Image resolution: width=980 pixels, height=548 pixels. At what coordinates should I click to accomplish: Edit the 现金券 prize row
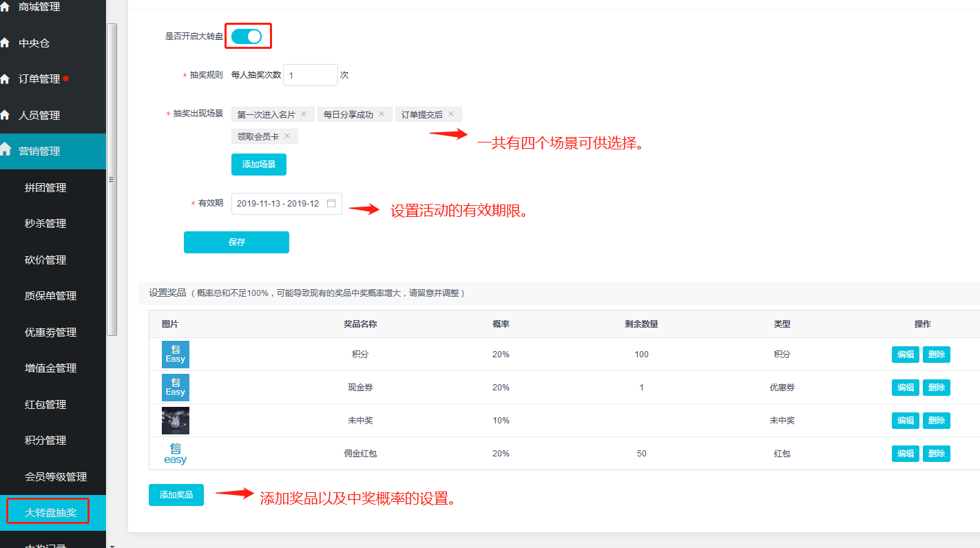click(906, 388)
